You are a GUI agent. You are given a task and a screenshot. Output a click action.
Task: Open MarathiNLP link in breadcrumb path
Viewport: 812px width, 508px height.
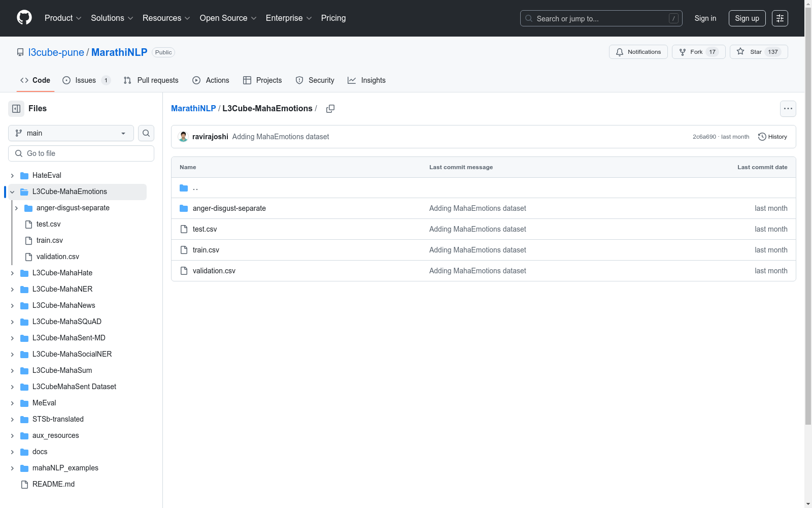tap(193, 109)
